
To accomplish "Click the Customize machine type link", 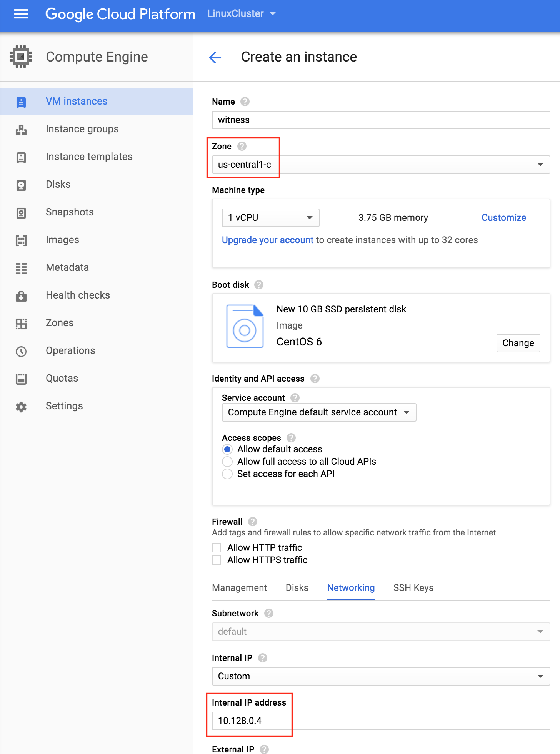I will 504,218.
